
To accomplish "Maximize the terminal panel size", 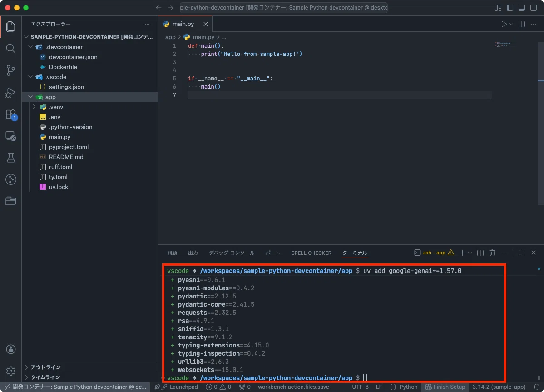I will coord(521,253).
